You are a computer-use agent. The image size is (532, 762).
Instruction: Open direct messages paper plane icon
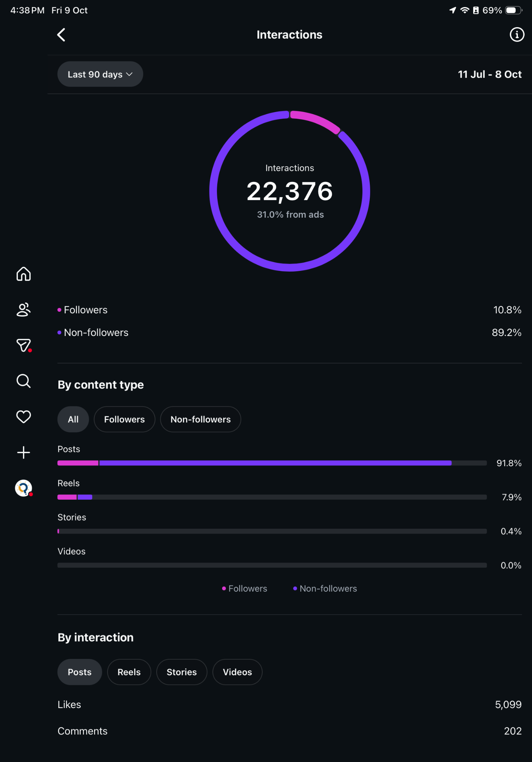coord(23,345)
